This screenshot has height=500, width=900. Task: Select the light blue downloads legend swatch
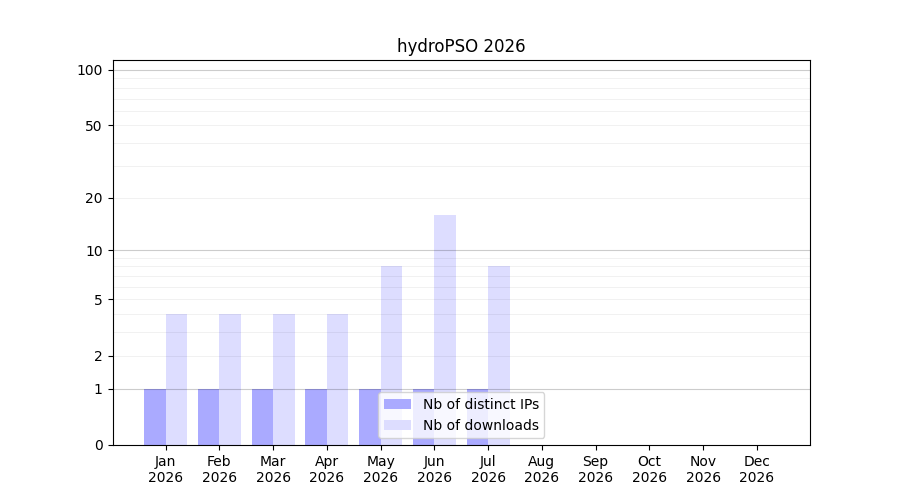[x=397, y=425]
